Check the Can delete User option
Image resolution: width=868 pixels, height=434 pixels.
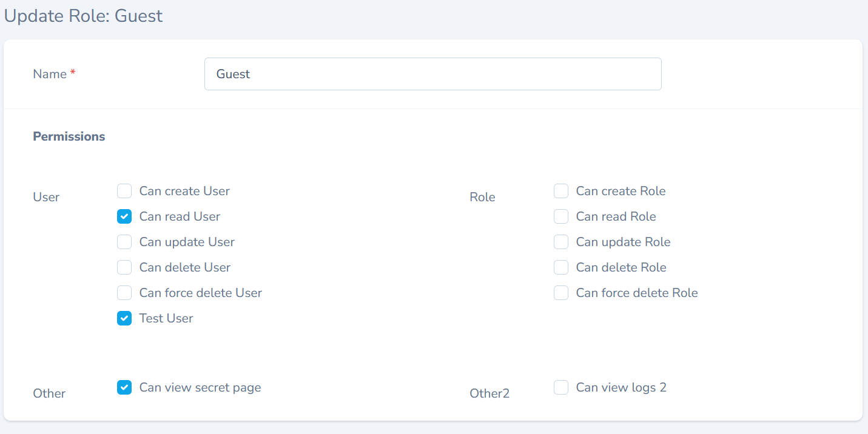coord(124,268)
